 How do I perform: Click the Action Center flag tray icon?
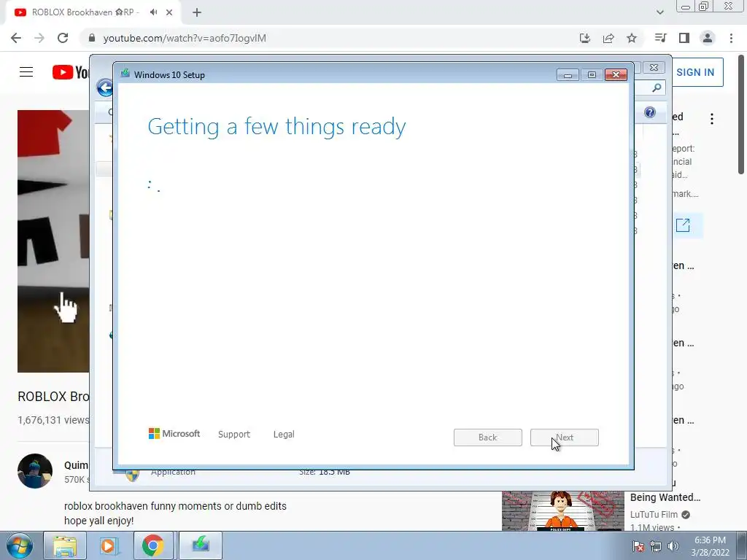coord(638,546)
